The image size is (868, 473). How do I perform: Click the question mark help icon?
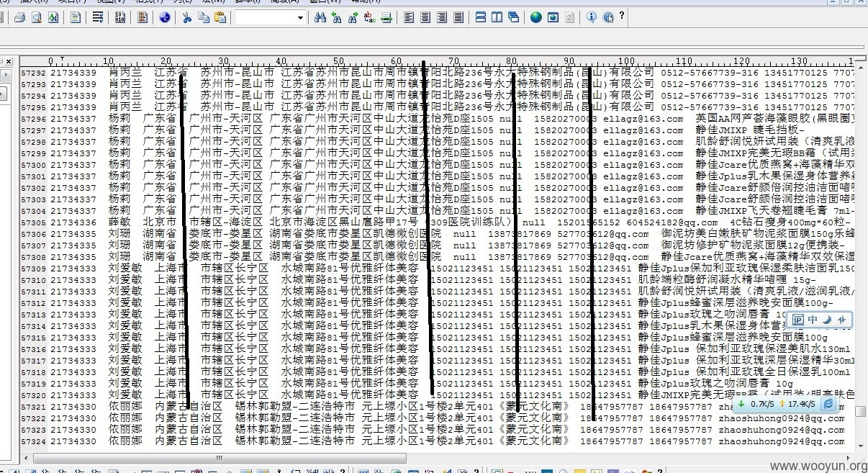pos(622,16)
